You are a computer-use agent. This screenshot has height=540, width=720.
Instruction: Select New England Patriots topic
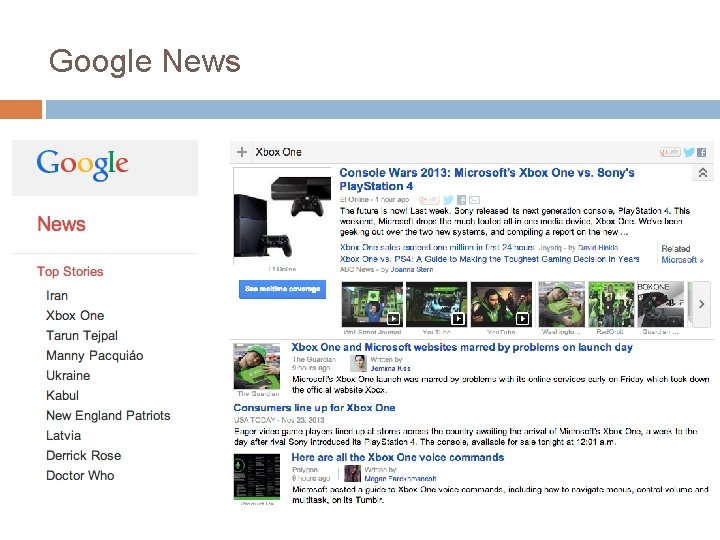[108, 416]
